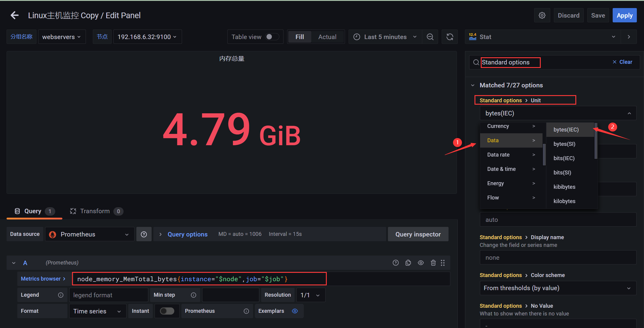Viewport: 644px width, 328px height.
Task: Click the search magnifier icon in options
Action: point(476,62)
